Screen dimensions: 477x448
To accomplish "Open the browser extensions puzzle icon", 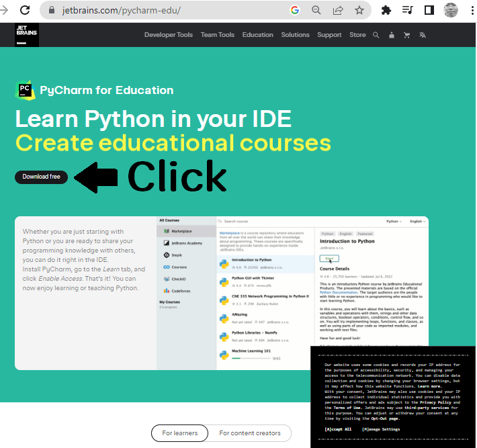I will pos(386,10).
